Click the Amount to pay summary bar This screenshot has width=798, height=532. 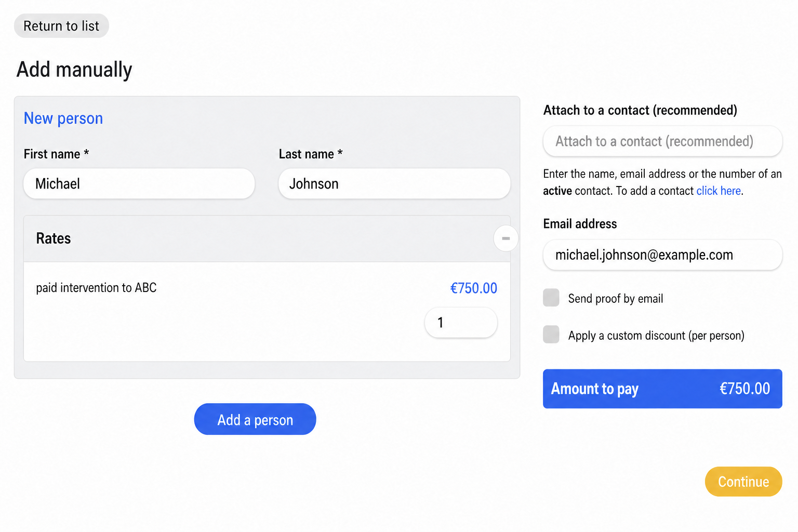click(662, 389)
